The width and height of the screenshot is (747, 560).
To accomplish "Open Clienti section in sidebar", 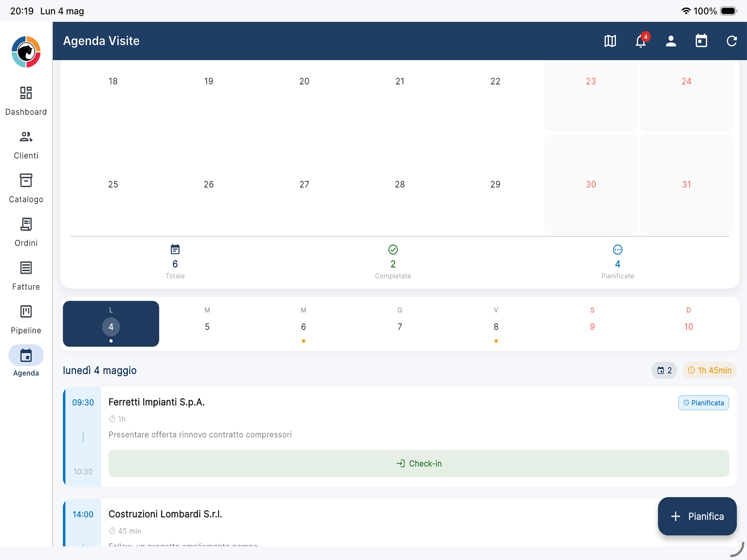I will [x=26, y=145].
